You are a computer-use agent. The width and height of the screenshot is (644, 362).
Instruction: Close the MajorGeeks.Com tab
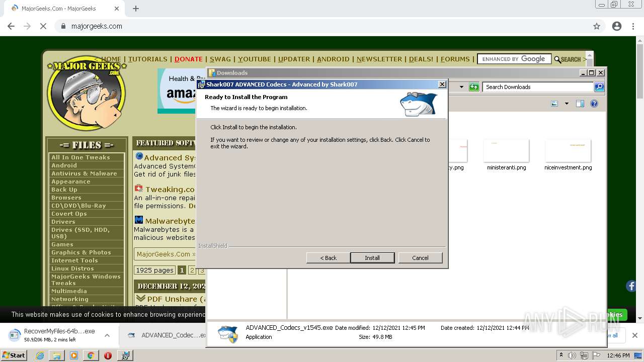click(117, 9)
